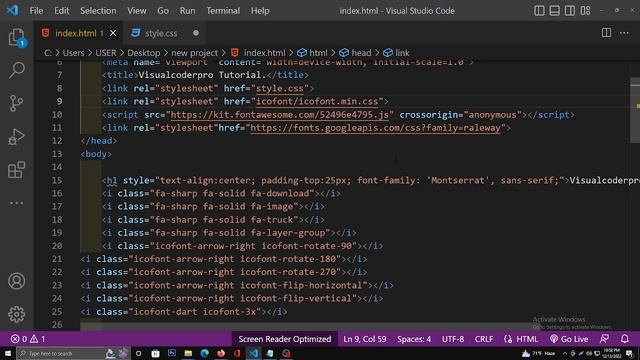Expand the Users breadcrumb
The width and height of the screenshot is (640, 360).
click(x=73, y=53)
